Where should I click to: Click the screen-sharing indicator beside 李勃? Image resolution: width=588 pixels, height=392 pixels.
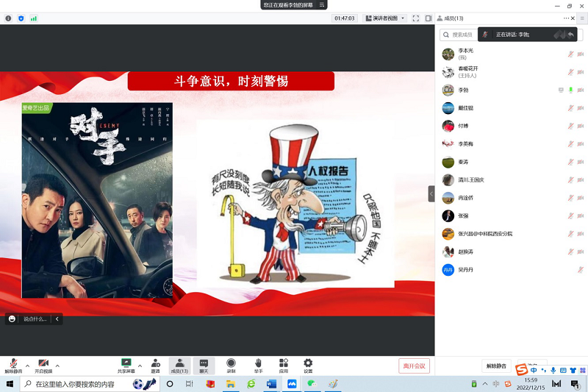(561, 90)
